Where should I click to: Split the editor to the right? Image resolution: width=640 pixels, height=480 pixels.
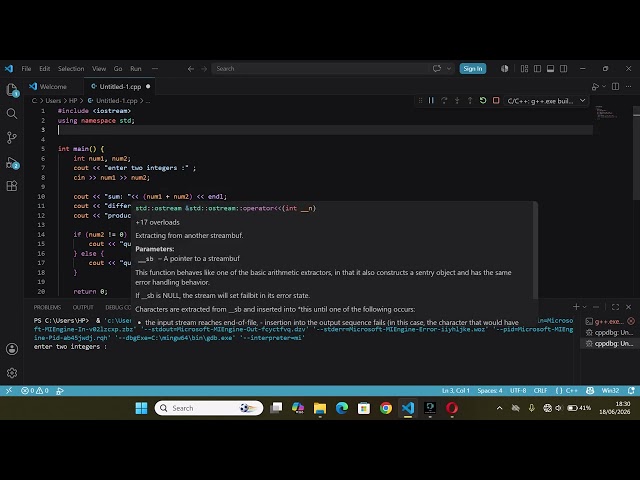click(x=616, y=87)
